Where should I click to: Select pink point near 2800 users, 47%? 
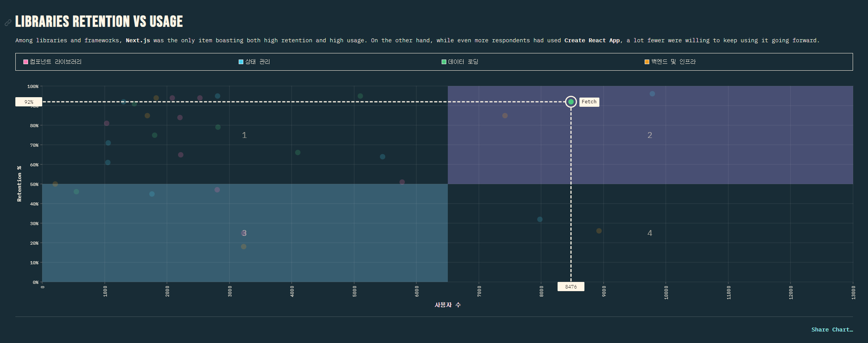point(217,190)
